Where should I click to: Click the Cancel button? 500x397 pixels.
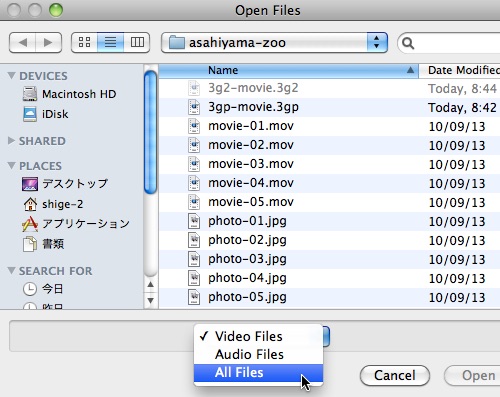[395, 375]
